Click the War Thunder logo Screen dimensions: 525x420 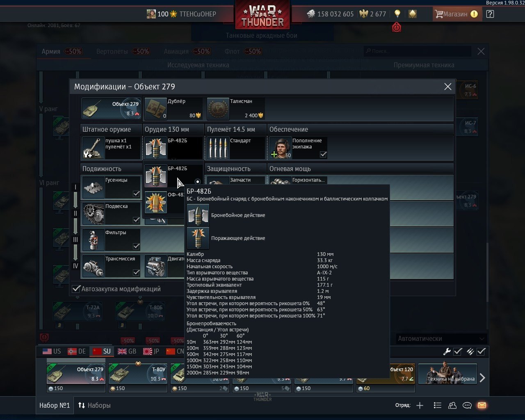coord(262,16)
